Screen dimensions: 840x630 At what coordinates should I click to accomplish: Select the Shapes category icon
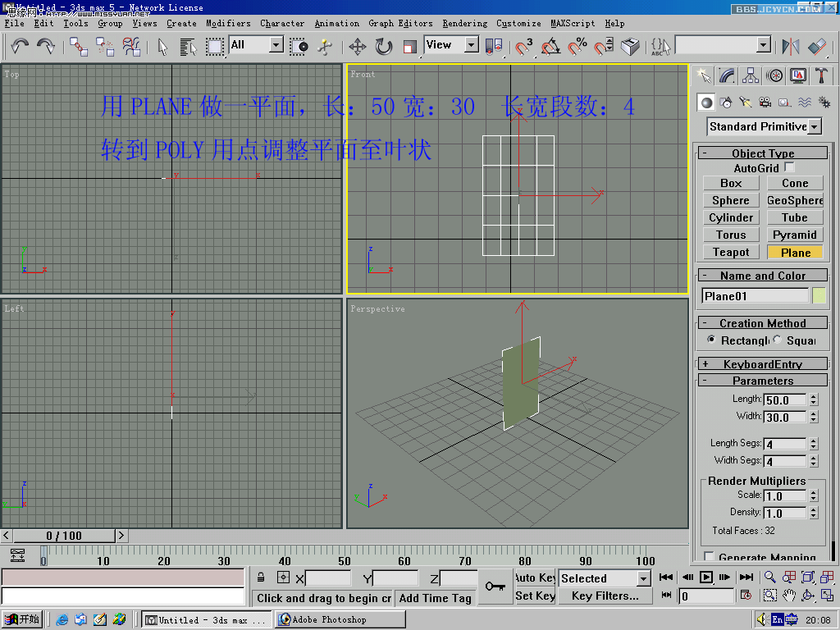[727, 103]
